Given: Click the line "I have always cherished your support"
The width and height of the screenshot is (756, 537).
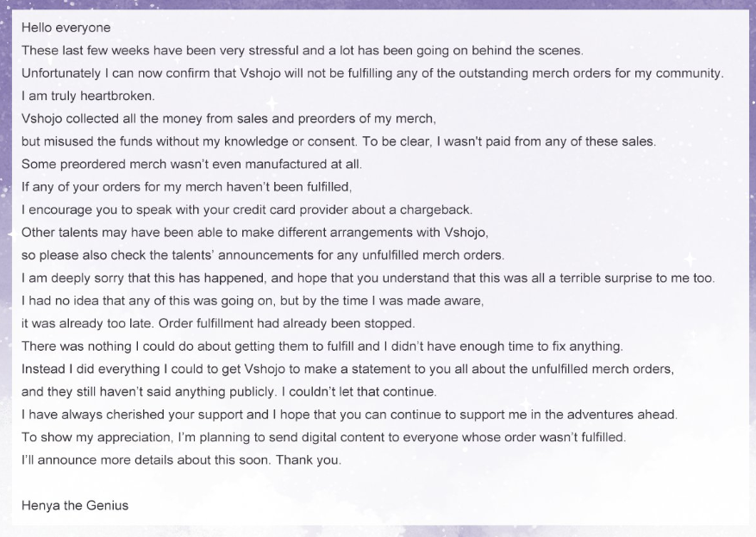Looking at the screenshot, I should coord(349,415).
